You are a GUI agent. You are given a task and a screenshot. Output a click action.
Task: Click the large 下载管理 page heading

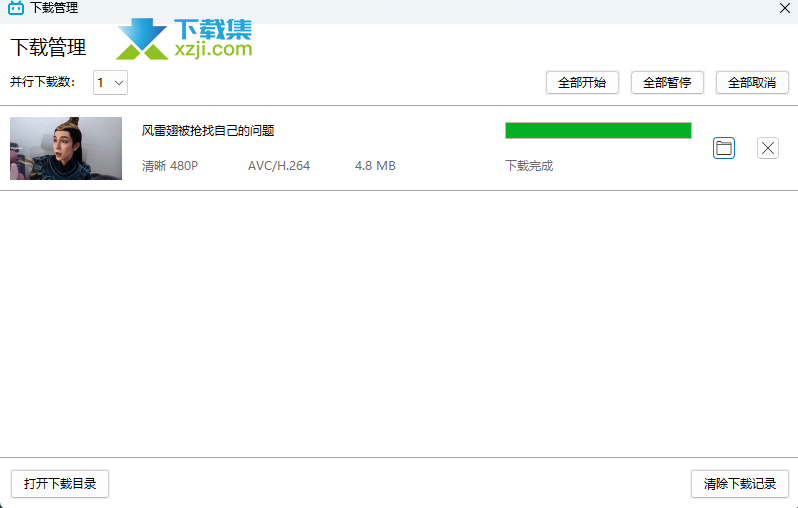coord(48,47)
